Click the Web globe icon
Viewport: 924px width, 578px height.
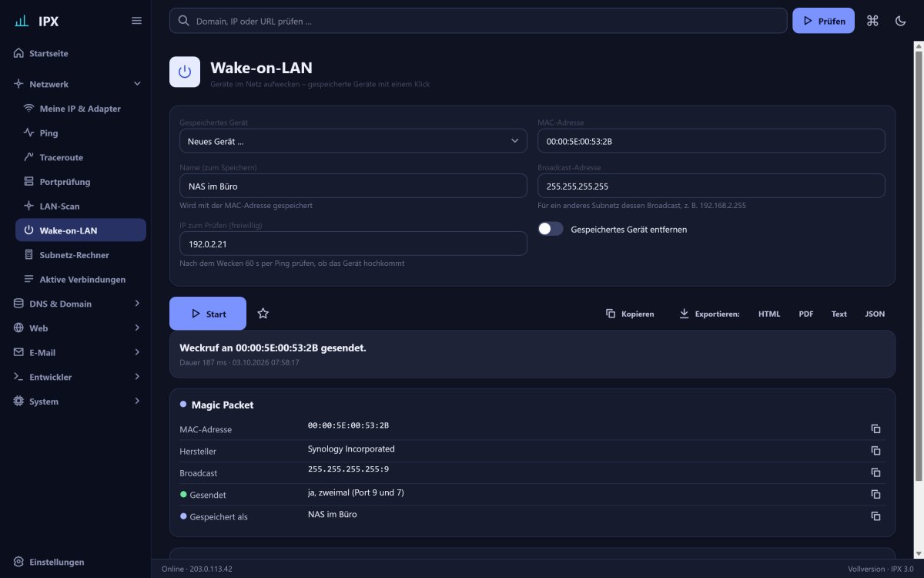(x=18, y=328)
